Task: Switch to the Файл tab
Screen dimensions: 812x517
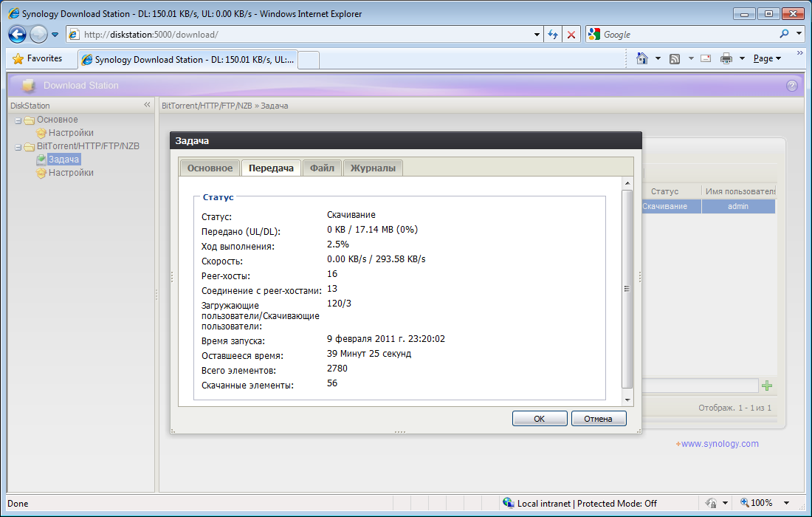Action: pyautogui.click(x=322, y=168)
